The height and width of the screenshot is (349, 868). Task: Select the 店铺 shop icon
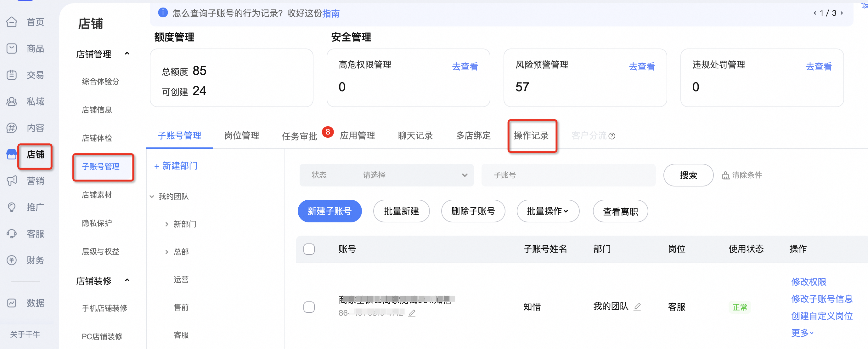pyautogui.click(x=12, y=154)
